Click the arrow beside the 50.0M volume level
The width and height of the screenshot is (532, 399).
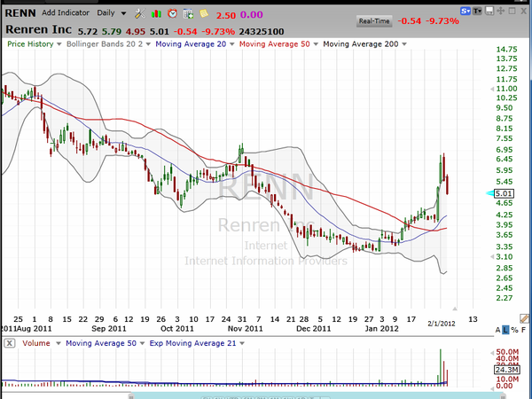492,353
